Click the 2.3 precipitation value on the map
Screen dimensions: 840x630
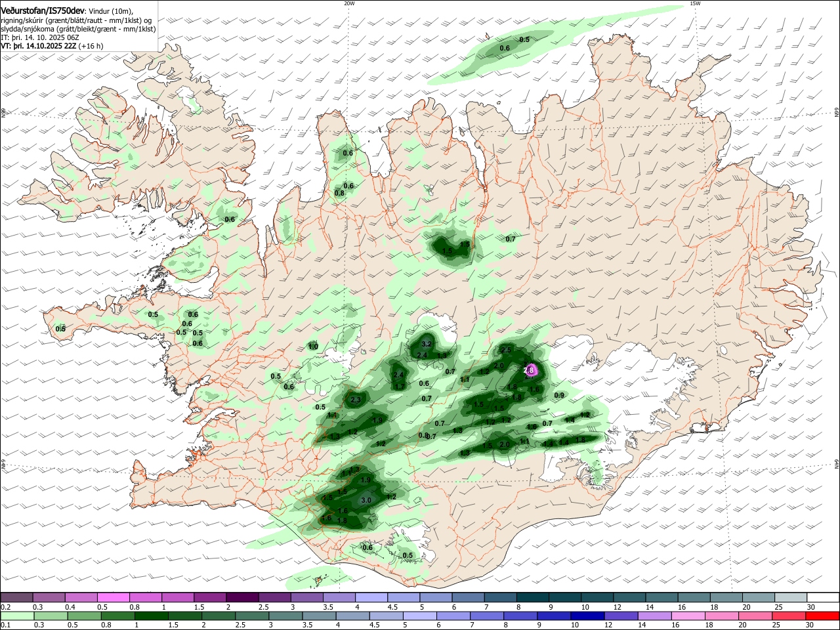pyautogui.click(x=356, y=400)
